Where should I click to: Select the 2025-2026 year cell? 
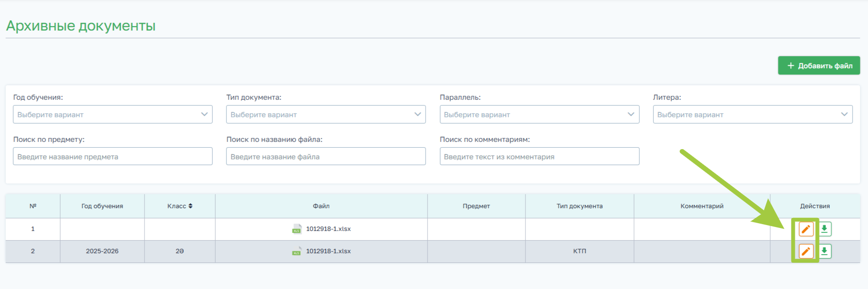tap(102, 251)
